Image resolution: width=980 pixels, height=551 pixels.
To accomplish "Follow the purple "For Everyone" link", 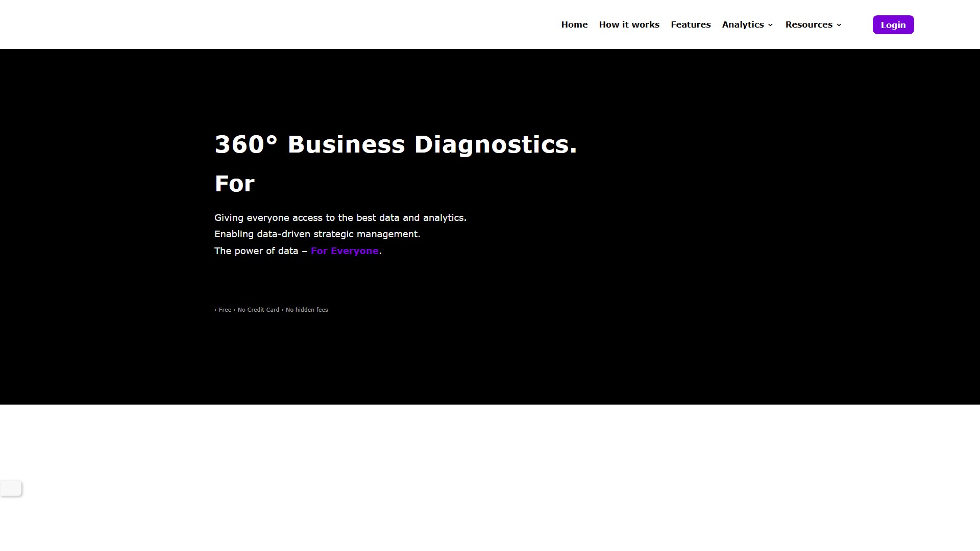I will [345, 251].
